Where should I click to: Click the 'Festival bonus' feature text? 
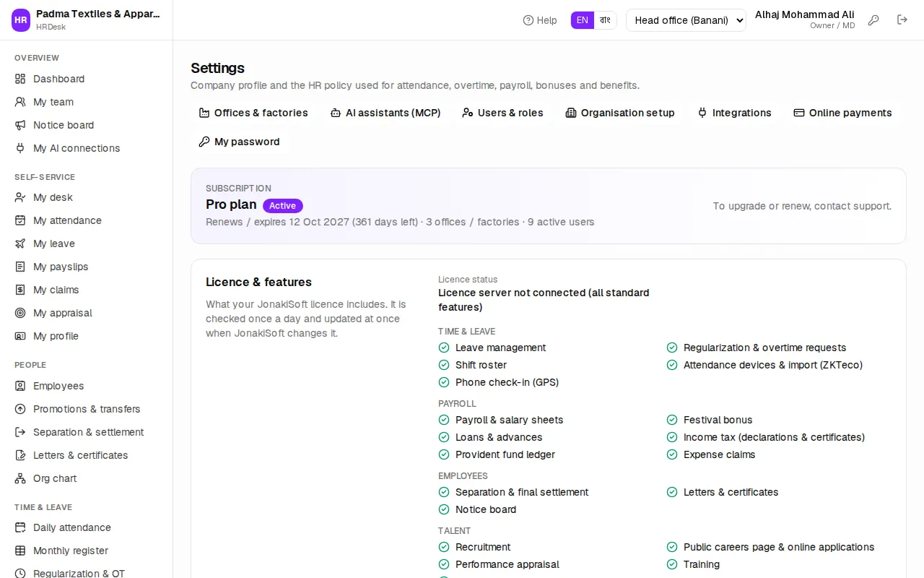click(718, 420)
